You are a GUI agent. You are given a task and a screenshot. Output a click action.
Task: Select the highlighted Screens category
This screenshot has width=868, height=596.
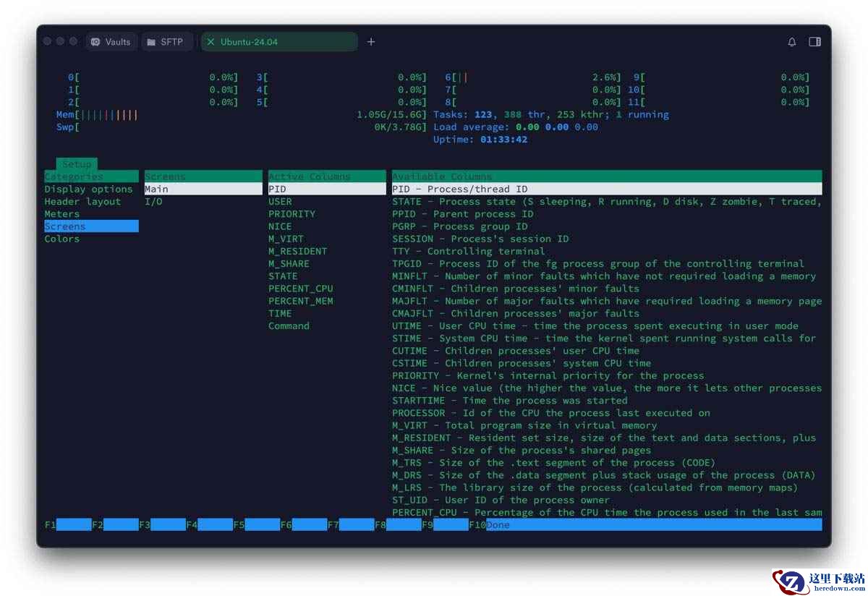coord(91,226)
